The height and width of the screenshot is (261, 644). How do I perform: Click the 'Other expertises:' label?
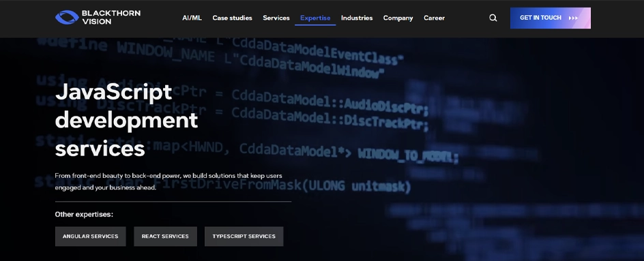click(x=84, y=214)
